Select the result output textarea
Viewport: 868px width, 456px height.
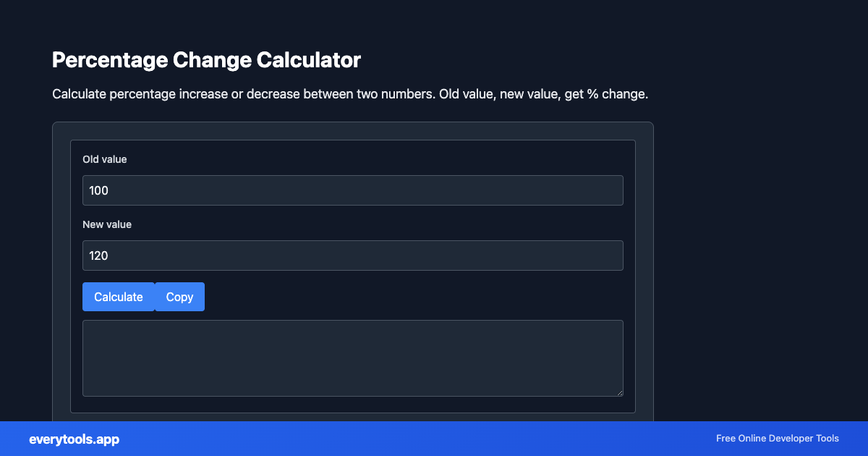pyautogui.click(x=353, y=358)
